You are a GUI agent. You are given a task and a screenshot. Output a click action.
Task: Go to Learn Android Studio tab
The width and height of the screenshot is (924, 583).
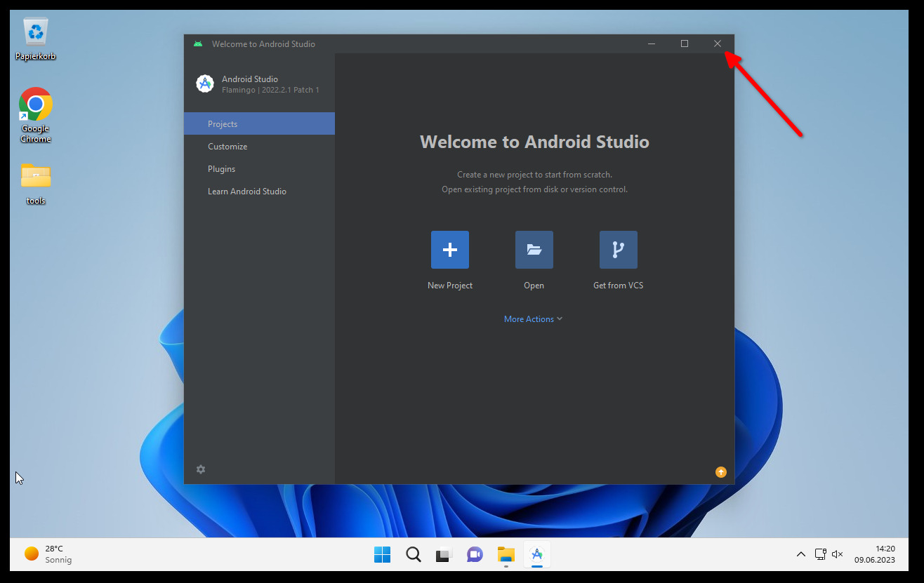point(259,191)
